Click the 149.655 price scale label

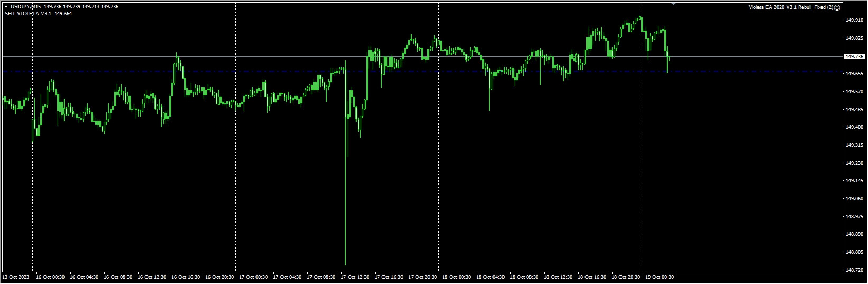coord(855,74)
